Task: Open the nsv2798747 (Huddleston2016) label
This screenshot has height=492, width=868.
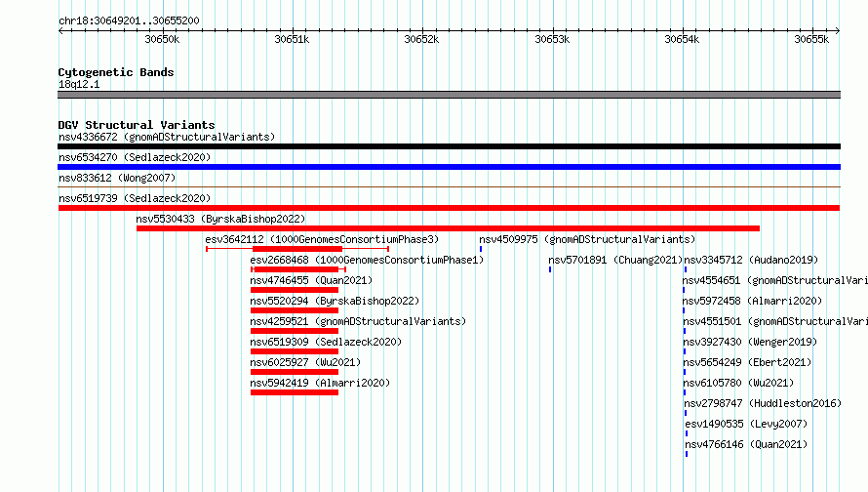Action: point(763,403)
